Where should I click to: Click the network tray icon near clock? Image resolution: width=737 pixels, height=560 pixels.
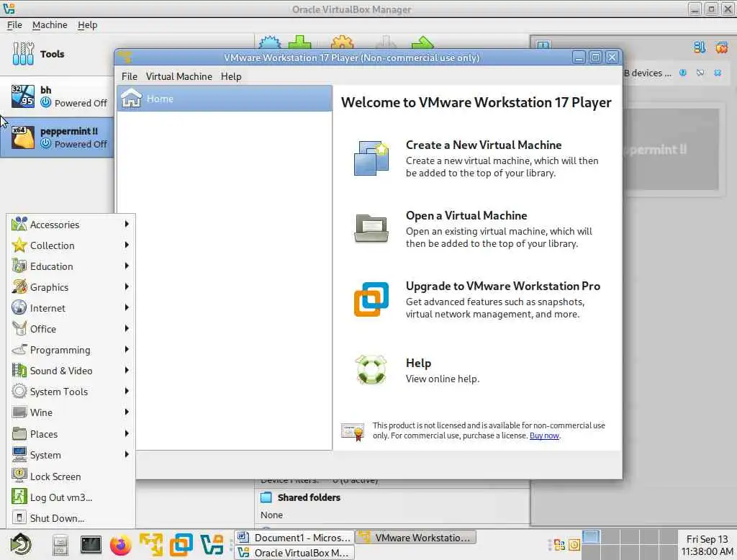pos(559,545)
